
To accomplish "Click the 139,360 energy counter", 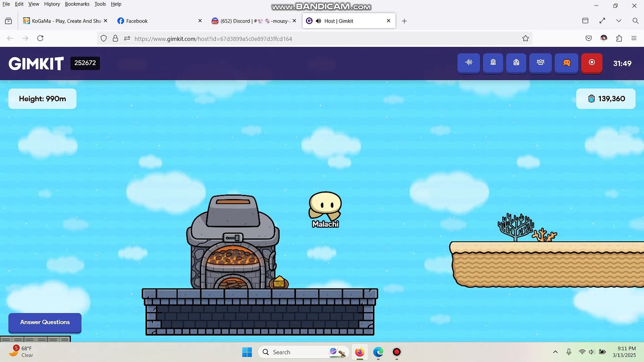I will (x=606, y=99).
